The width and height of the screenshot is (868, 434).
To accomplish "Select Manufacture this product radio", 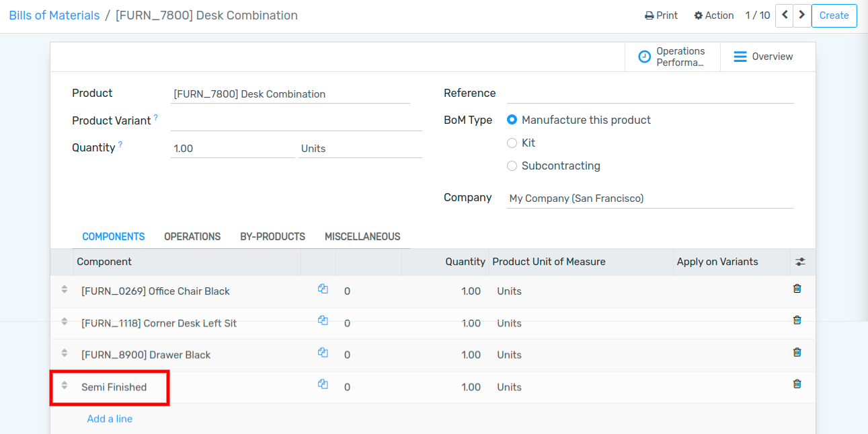I will point(512,120).
